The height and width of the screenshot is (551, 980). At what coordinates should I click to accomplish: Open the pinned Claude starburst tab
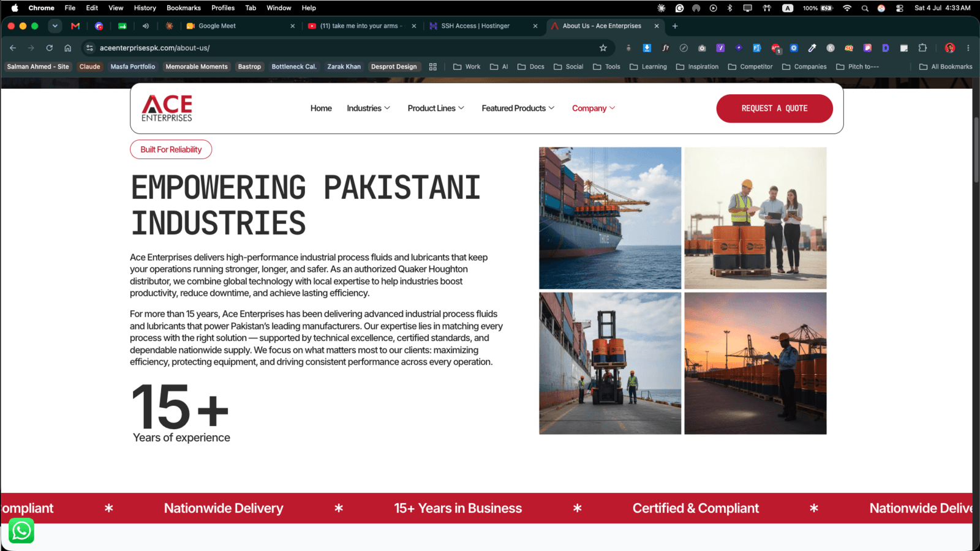click(169, 26)
